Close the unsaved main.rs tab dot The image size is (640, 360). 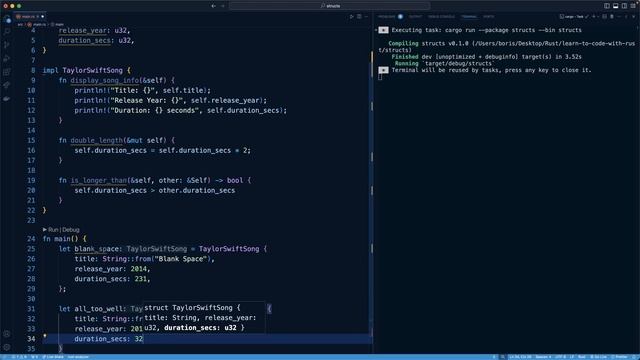click(42, 17)
